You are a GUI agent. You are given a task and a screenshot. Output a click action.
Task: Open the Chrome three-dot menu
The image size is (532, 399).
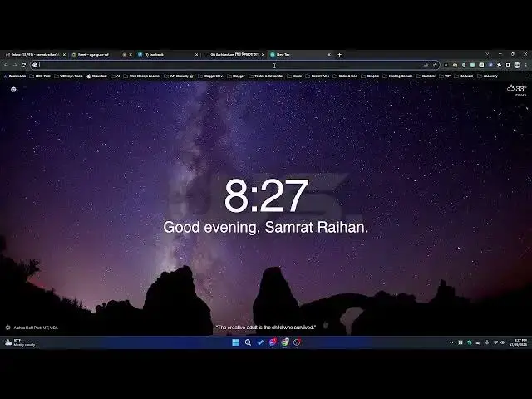pyautogui.click(x=526, y=65)
